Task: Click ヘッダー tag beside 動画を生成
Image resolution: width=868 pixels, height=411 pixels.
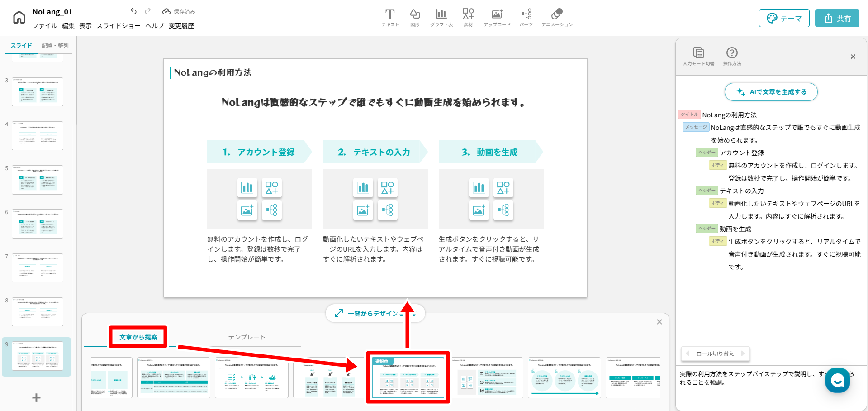Action: (x=707, y=229)
